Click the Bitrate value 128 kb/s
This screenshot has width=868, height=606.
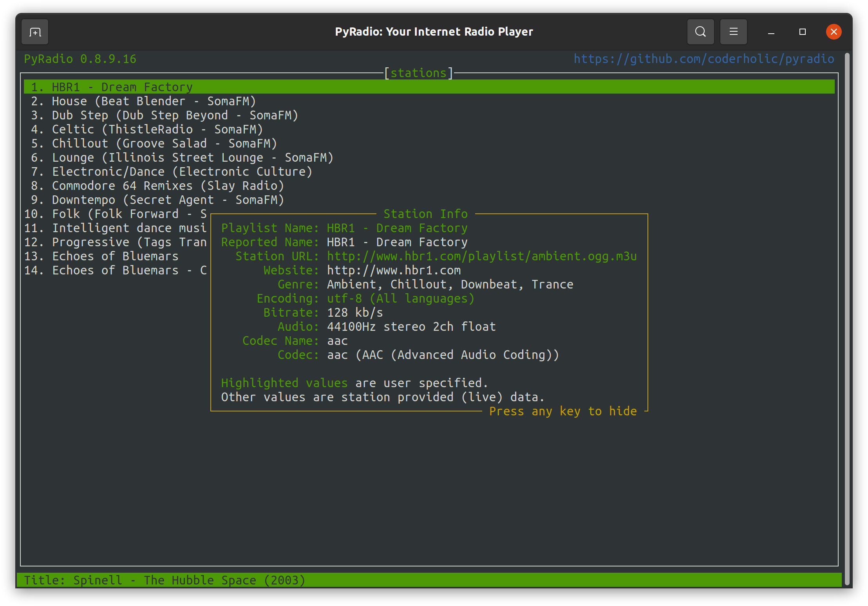355,312
